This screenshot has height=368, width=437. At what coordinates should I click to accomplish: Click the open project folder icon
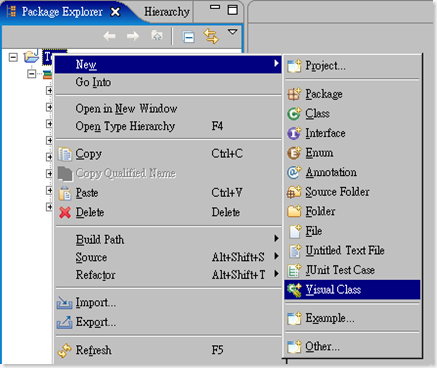[x=31, y=57]
